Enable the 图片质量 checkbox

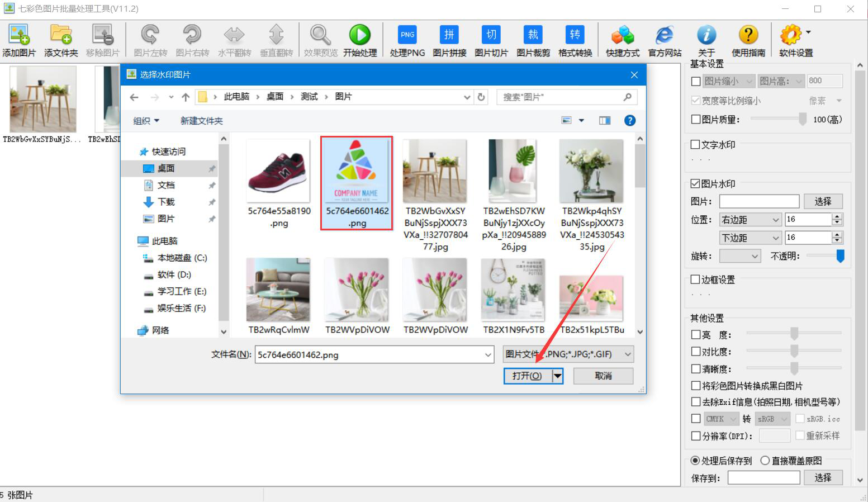(x=696, y=119)
